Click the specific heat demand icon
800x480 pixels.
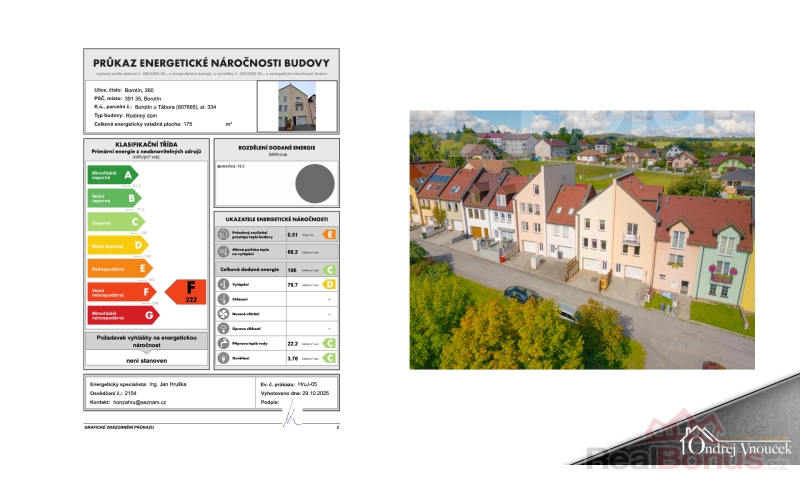click(x=223, y=253)
